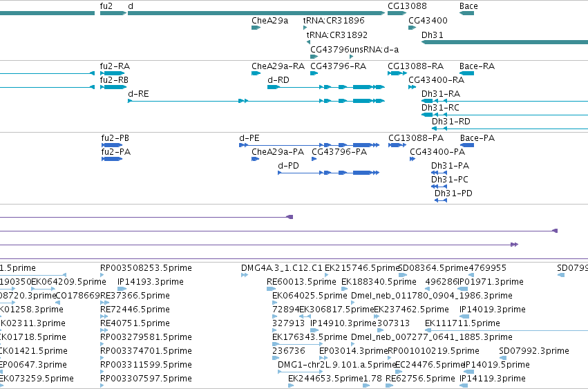The image size is (588, 389).
Task: Click the d-PE protein feature
Action: (x=310, y=145)
